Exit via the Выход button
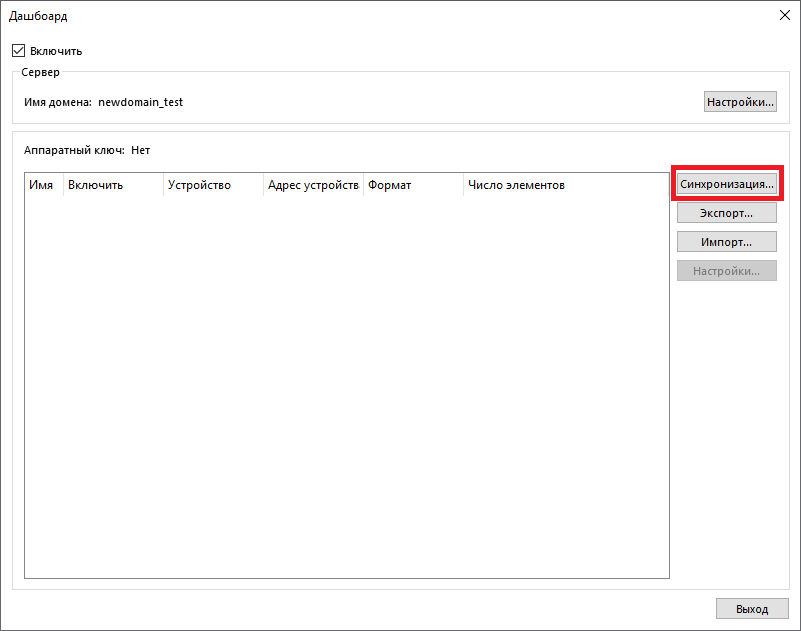Screen dimensions: 801x631 tap(752, 608)
